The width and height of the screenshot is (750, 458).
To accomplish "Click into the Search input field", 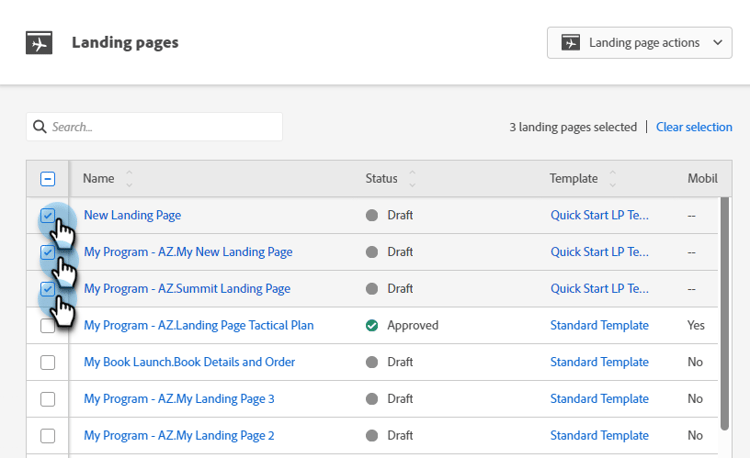I will 160,127.
